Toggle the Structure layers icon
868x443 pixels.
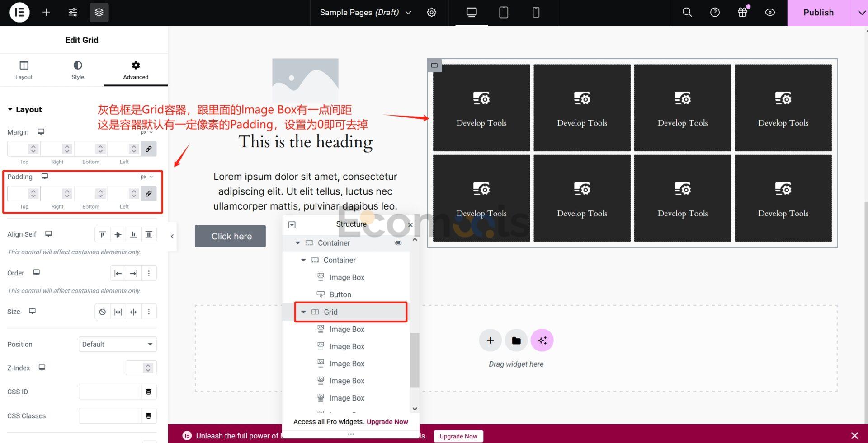coord(99,13)
